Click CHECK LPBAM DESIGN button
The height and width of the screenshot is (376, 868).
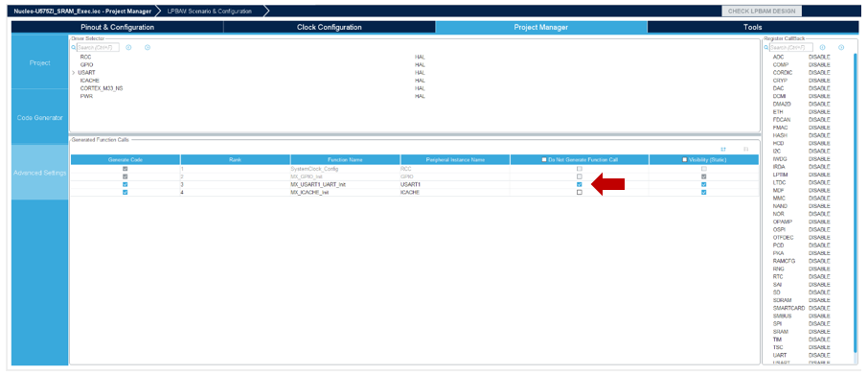(x=762, y=12)
